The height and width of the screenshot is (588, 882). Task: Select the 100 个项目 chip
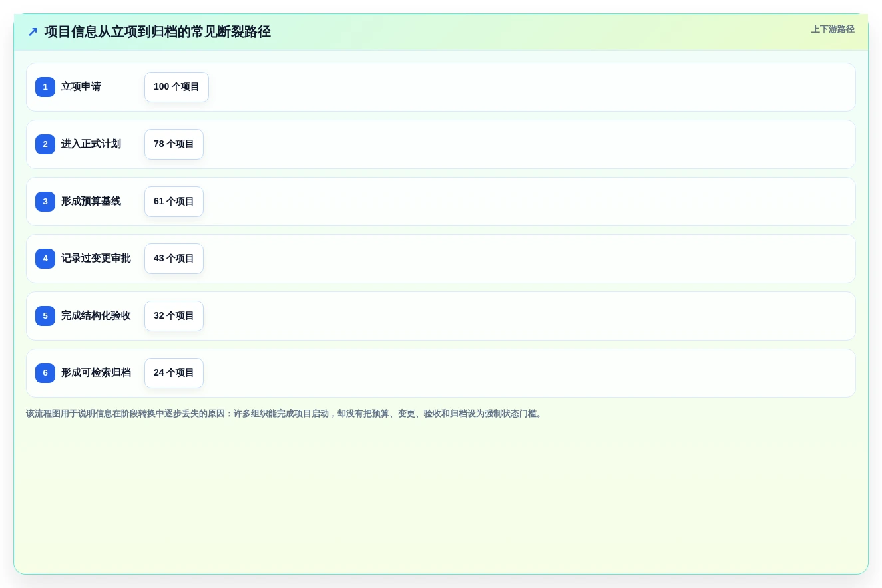[176, 87]
